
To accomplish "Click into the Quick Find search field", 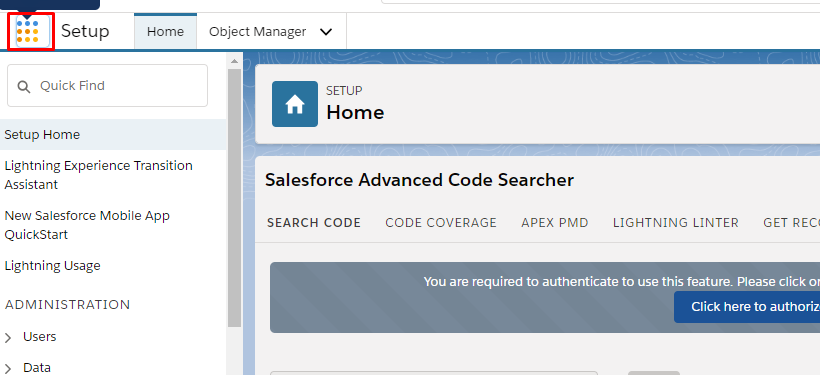I will click(x=107, y=86).
